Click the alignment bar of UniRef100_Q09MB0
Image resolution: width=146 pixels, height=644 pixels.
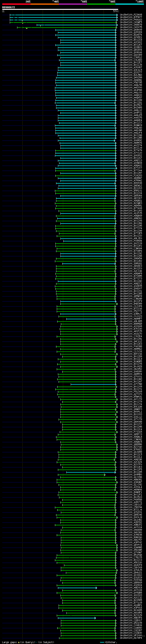pyautogui.click(x=82, y=474)
